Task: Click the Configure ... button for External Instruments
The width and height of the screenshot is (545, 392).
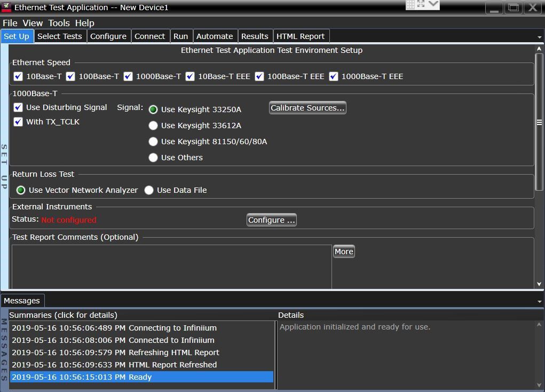Action: [271, 220]
